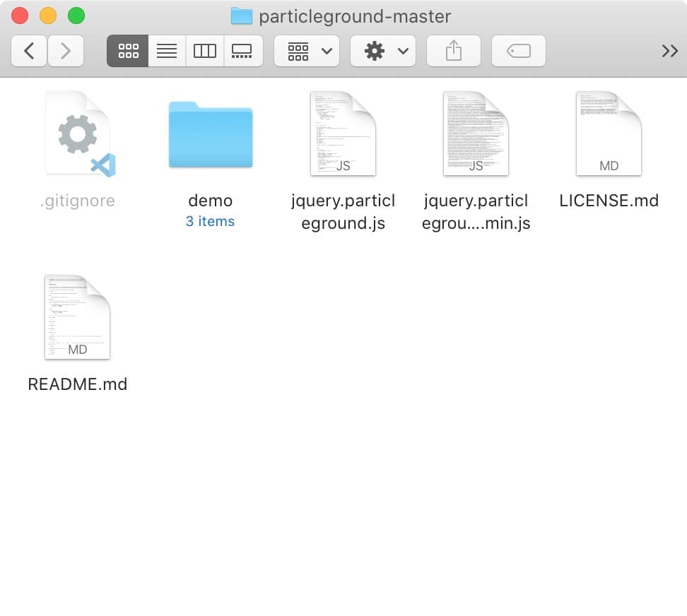
Task: Click the .gitignore file name
Action: (78, 201)
